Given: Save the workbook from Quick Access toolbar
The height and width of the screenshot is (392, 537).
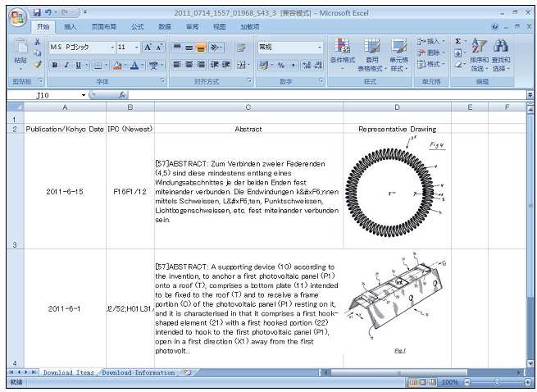Looking at the screenshot, I should pos(37,12).
